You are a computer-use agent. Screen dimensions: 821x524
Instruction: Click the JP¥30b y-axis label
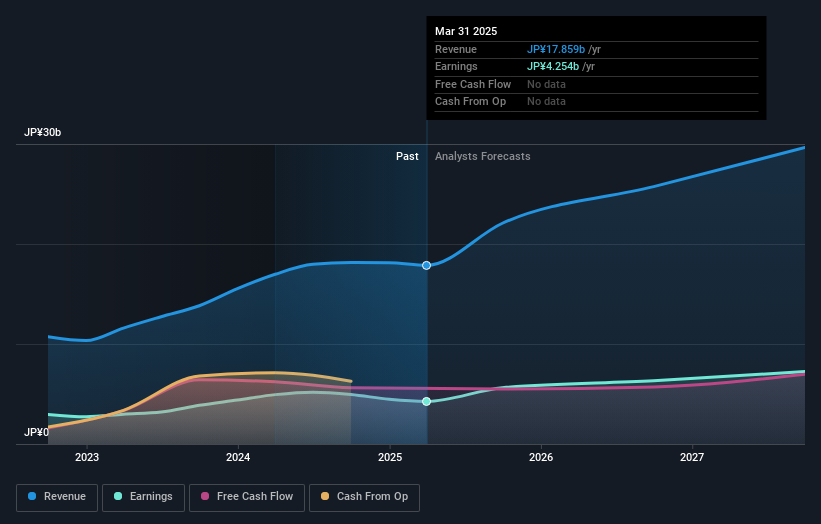[x=42, y=132]
